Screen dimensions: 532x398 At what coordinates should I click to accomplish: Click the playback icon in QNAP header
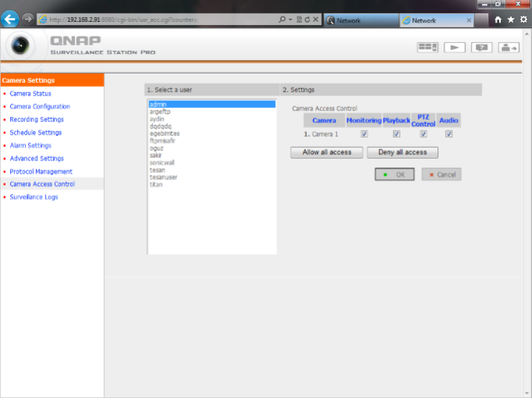click(x=455, y=47)
